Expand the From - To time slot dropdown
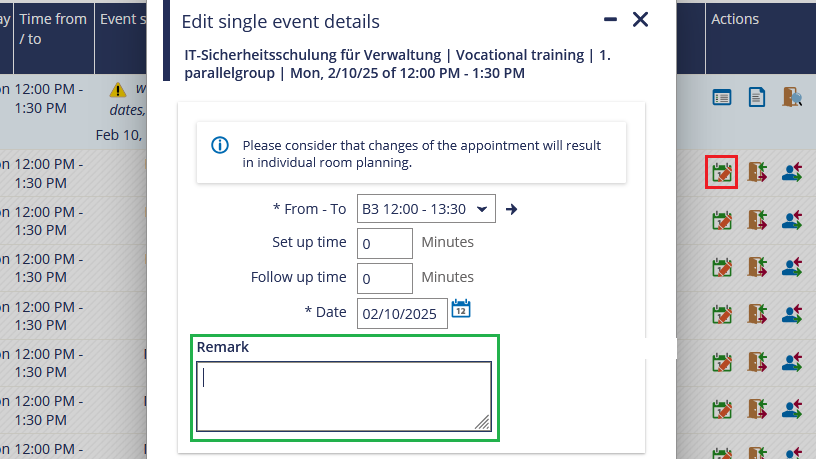Image resolution: width=816 pixels, height=459 pixels. [x=426, y=209]
